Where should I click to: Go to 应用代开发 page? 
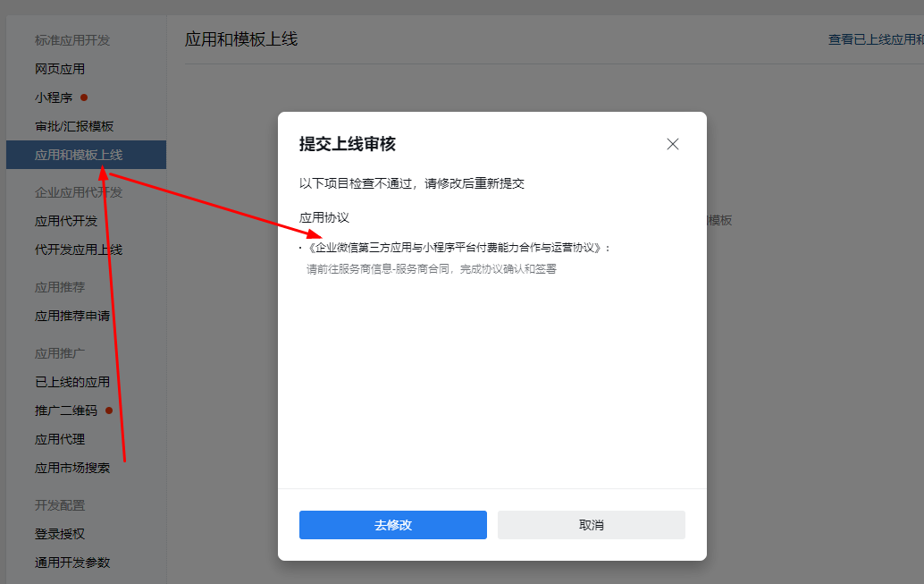click(66, 221)
